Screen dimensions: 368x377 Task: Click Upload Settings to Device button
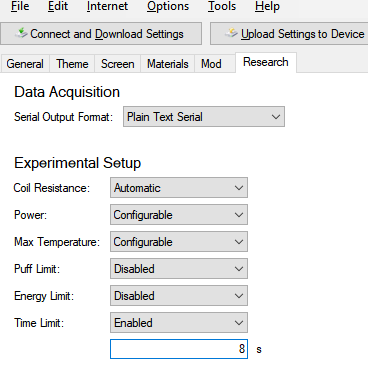coord(289,34)
